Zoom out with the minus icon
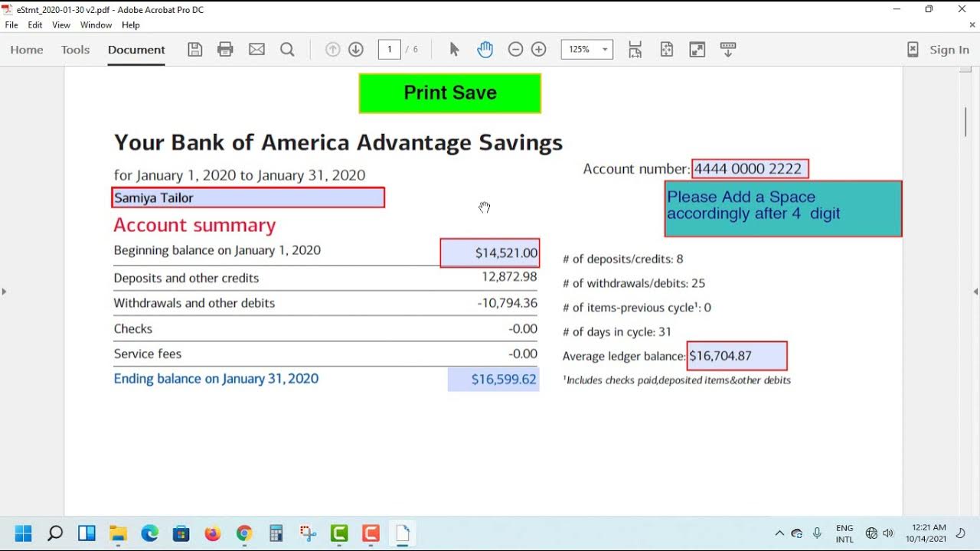Viewport: 980px width, 551px height. pyautogui.click(x=515, y=50)
